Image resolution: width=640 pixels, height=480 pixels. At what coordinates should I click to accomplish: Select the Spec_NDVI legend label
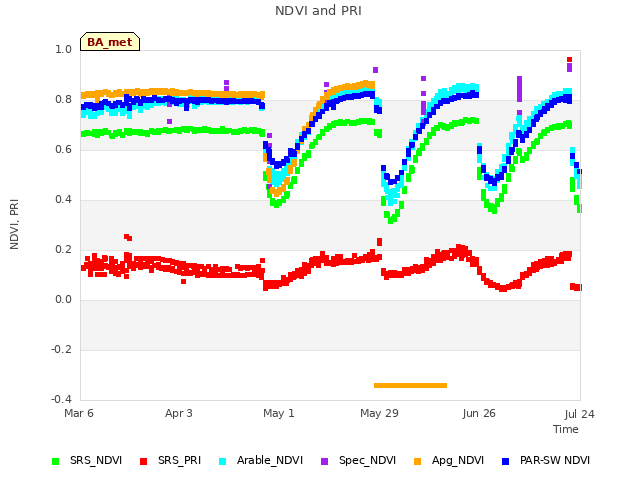click(x=367, y=460)
